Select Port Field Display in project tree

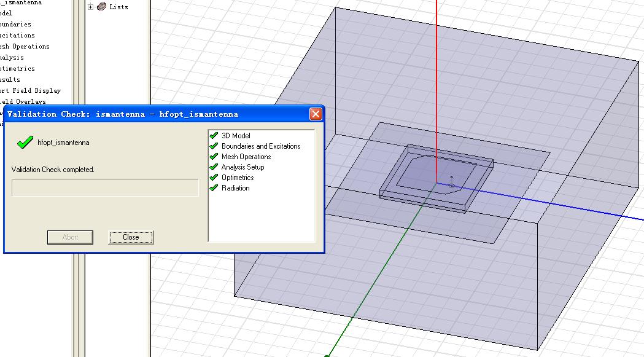click(31, 91)
